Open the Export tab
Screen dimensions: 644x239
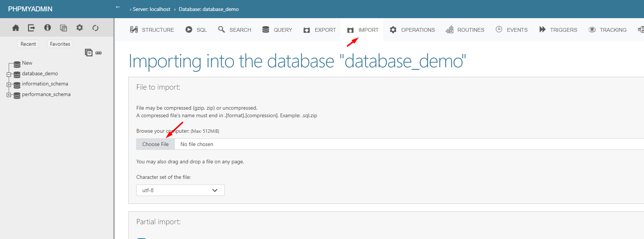coord(320,30)
